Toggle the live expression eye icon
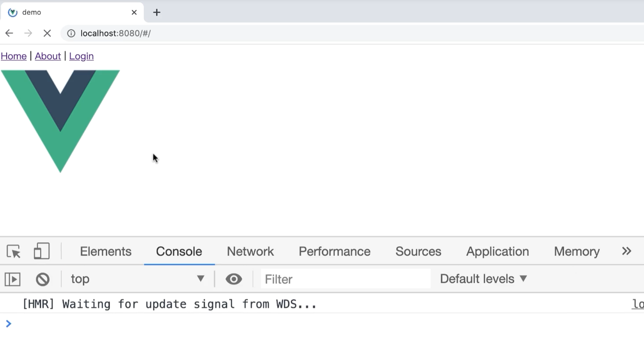This screenshot has width=644, height=363. click(x=234, y=279)
